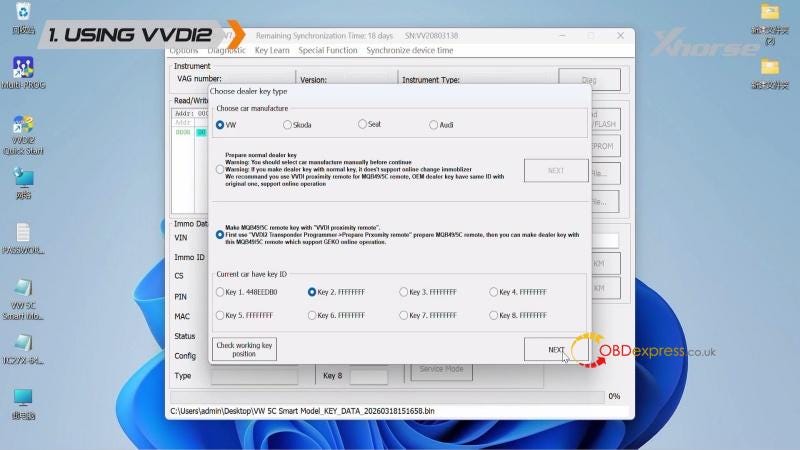Image resolution: width=800 pixels, height=450 pixels.
Task: Select Make MQB49/5C remote key option
Action: (220, 235)
